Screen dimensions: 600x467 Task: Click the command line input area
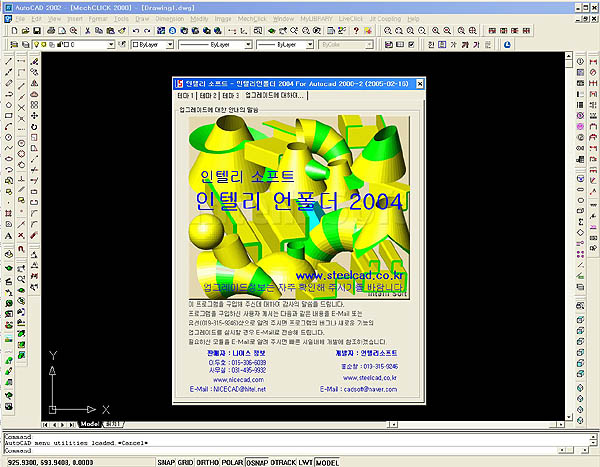point(281,451)
